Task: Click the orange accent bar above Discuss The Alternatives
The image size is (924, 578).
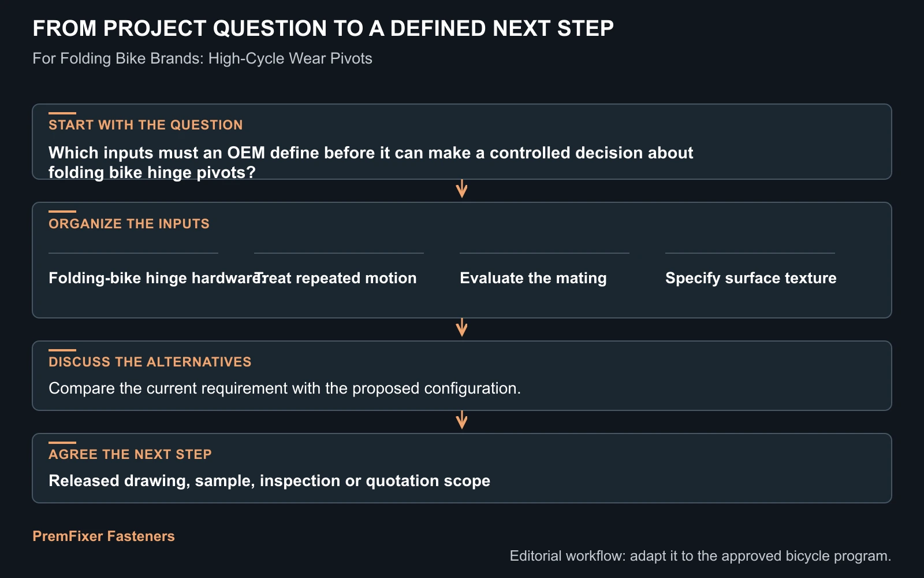Action: coord(62,350)
